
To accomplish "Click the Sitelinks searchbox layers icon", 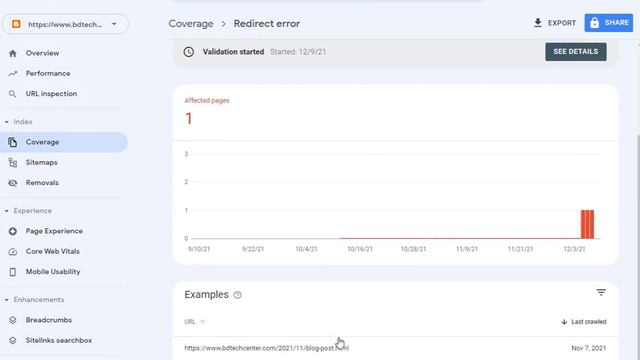I will tap(13, 340).
